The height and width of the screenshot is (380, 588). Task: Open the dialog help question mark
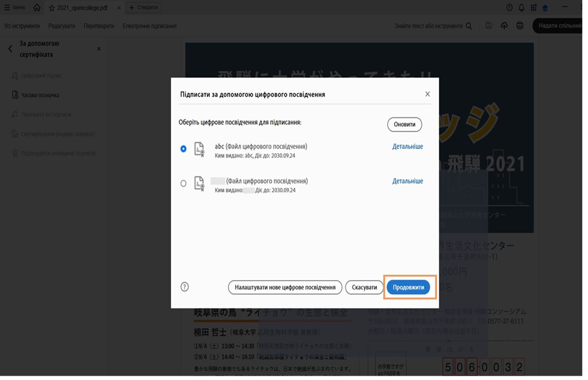tap(184, 287)
